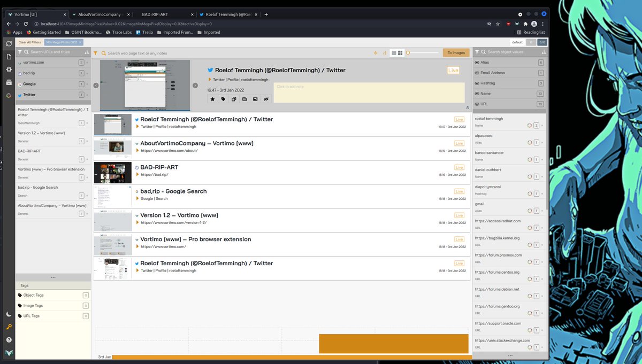Open the document page icon in left sidebar
The height and width of the screenshot is (364, 642).
pyautogui.click(x=9, y=57)
